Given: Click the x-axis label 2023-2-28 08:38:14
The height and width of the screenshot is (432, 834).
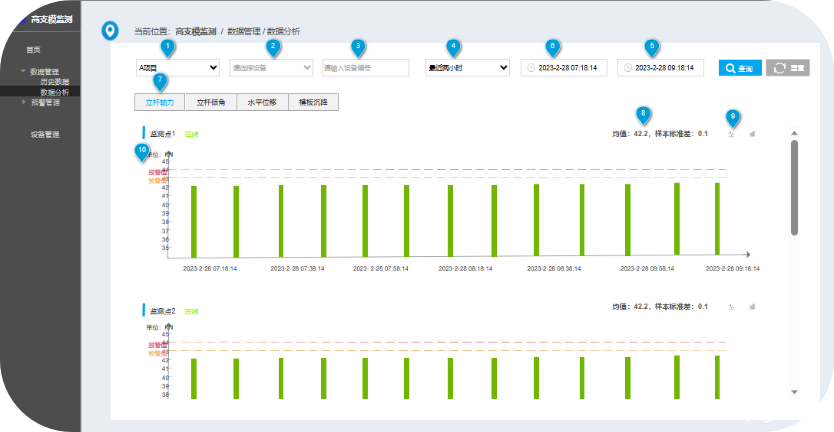Looking at the screenshot, I should click(x=554, y=269).
